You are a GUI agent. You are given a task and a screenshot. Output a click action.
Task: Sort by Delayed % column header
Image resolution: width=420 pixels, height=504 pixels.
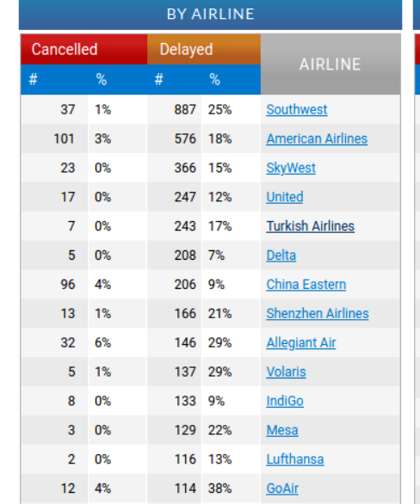coord(214,79)
